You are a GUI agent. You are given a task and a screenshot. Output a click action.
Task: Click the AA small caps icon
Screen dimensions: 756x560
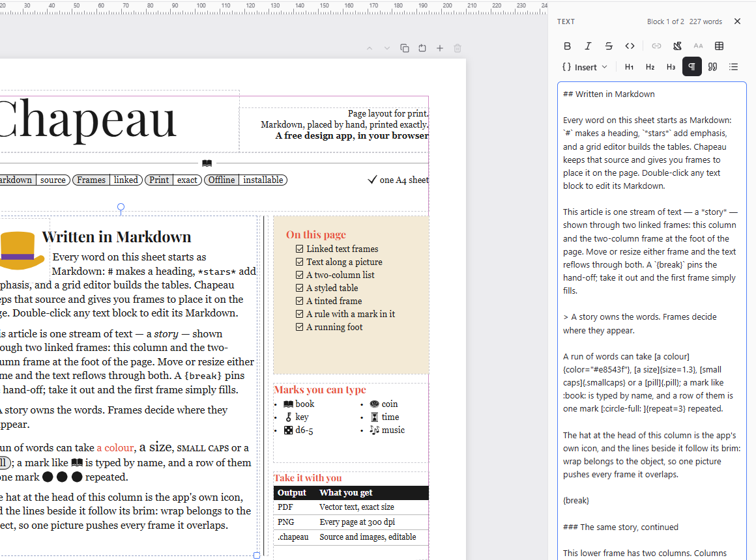(x=698, y=46)
